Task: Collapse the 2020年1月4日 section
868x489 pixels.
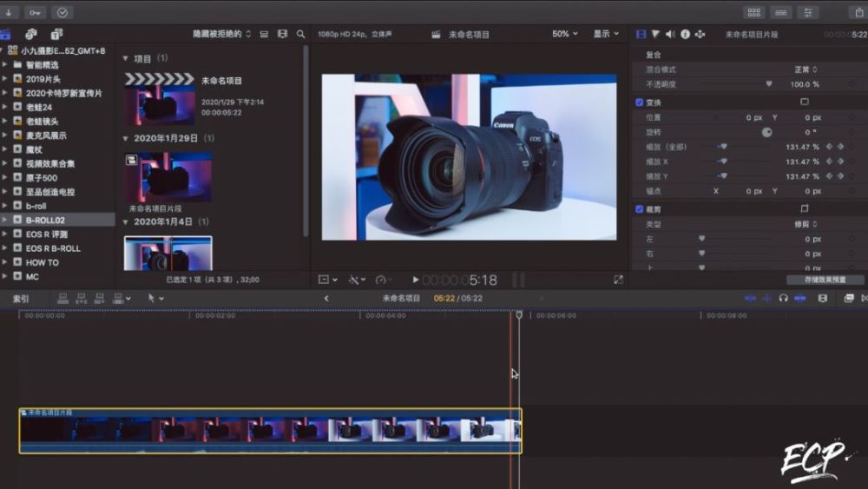Action: coord(125,222)
